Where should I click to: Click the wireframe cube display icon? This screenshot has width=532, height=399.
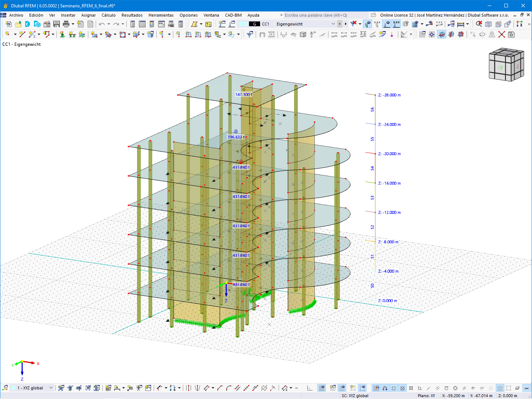(488, 24)
